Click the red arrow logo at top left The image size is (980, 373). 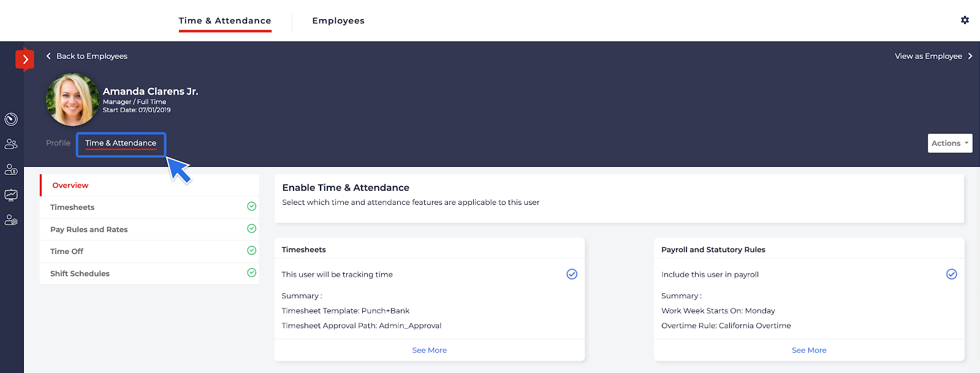point(25,60)
